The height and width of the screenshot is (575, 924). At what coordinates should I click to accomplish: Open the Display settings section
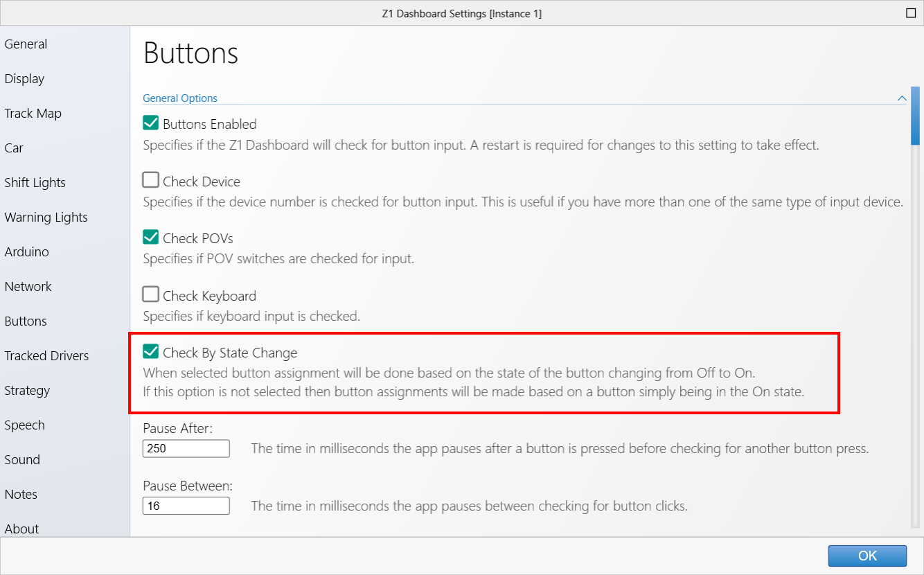coord(24,79)
